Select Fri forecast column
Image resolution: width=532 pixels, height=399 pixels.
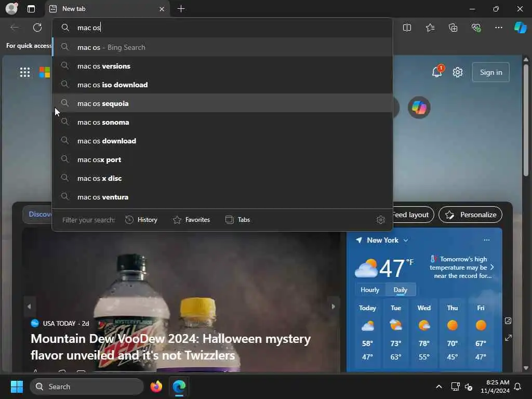coord(481,332)
